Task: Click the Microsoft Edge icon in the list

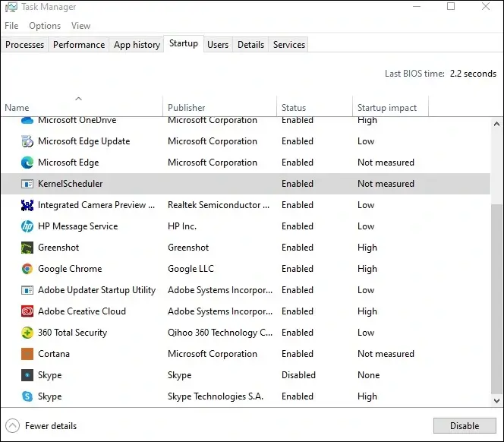Action: [x=27, y=163]
